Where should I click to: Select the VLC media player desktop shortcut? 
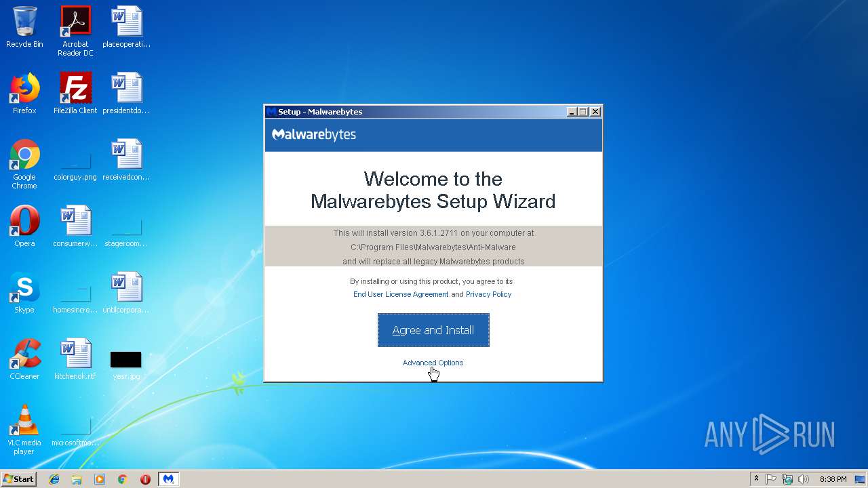pos(24,430)
